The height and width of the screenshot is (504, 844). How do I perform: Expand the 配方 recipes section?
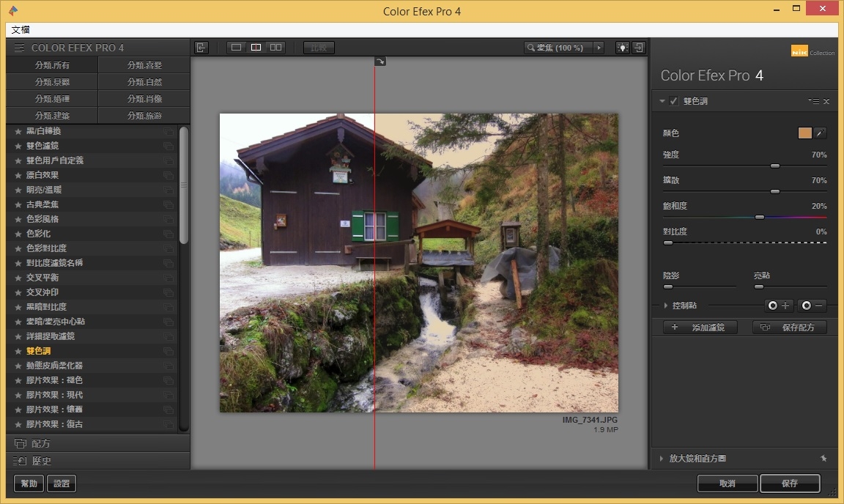point(98,443)
